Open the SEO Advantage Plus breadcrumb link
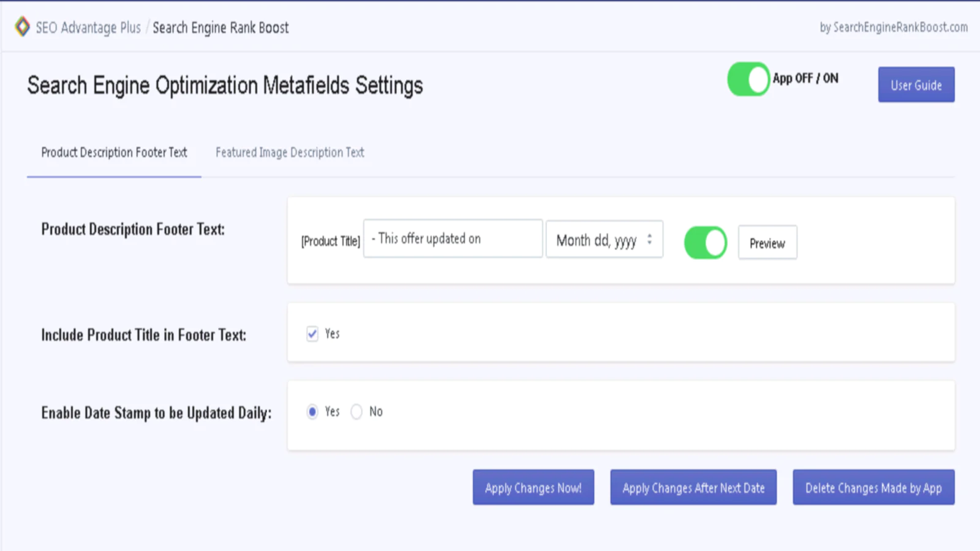980x551 pixels. click(88, 28)
